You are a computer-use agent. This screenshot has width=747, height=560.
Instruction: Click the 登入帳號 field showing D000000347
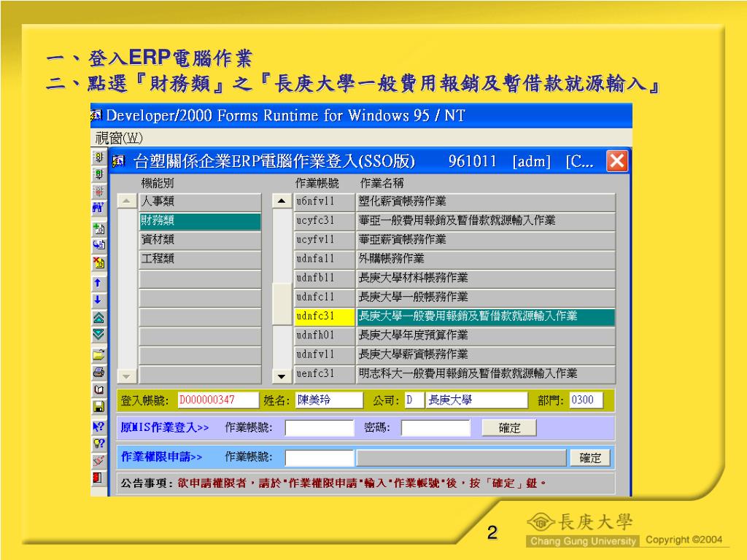[217, 400]
